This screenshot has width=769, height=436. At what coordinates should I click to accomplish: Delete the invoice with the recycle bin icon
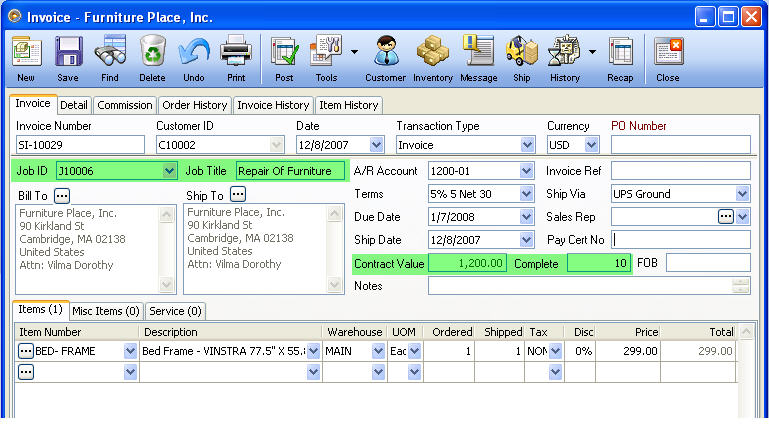tap(152, 53)
